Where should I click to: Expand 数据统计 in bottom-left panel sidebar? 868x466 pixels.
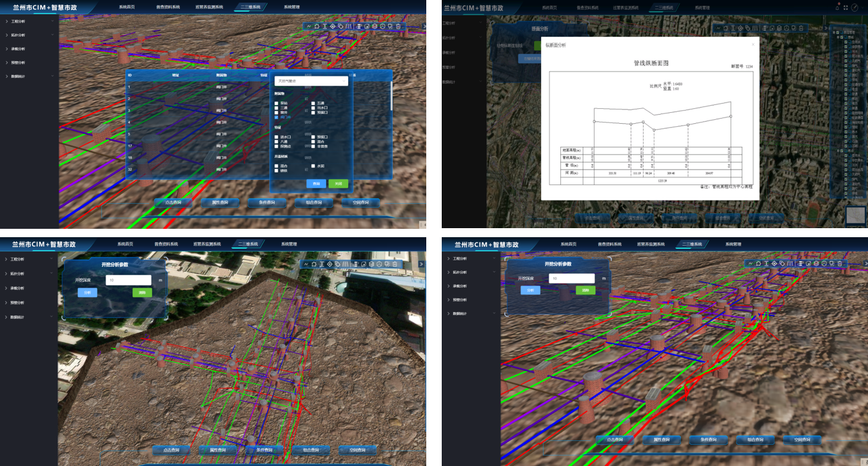pos(18,316)
